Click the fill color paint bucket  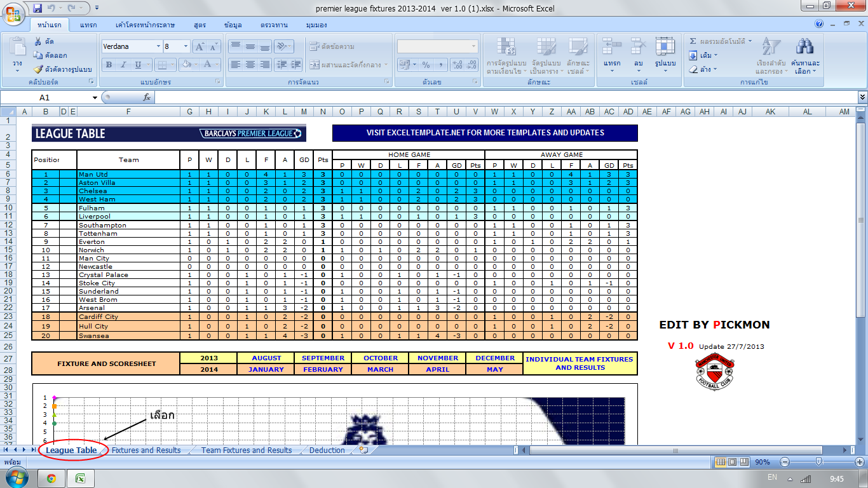pyautogui.click(x=186, y=65)
